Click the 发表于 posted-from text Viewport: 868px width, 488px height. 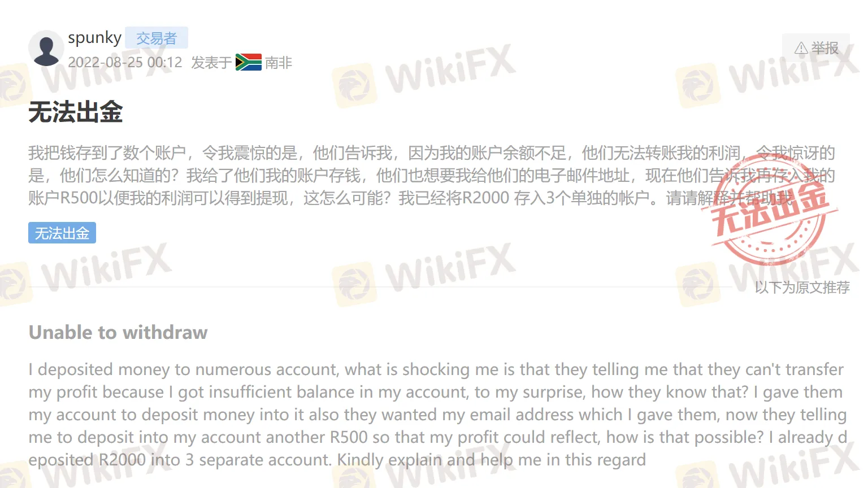211,62
